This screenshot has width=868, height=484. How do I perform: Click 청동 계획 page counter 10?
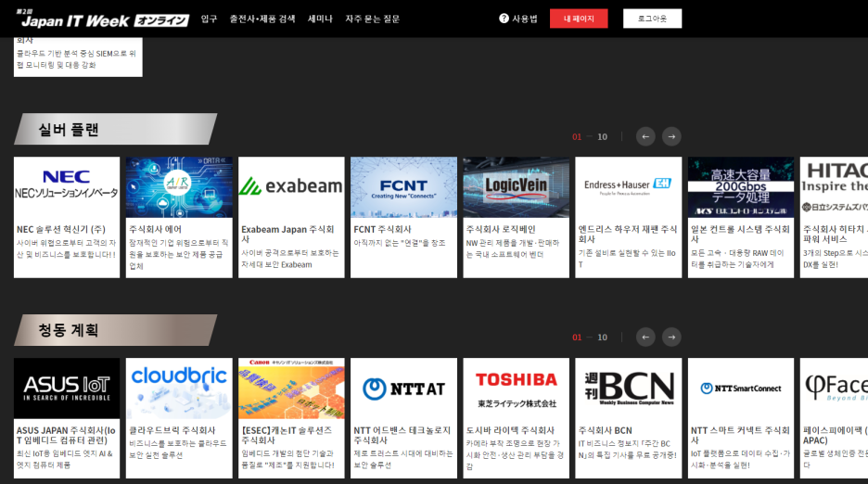602,338
